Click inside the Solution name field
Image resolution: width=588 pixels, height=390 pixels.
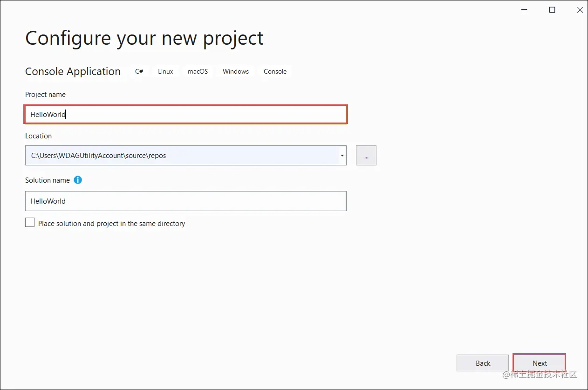click(186, 201)
